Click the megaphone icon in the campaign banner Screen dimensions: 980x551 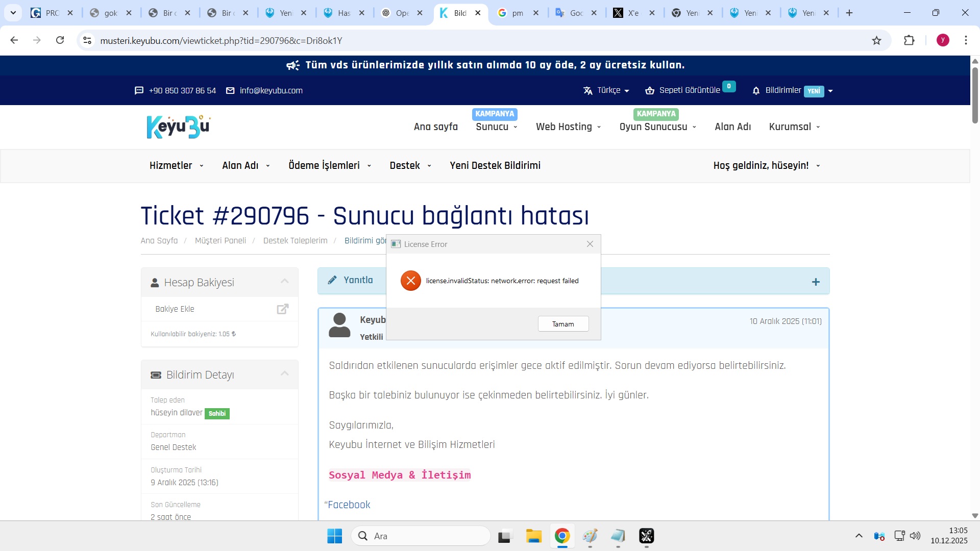tap(293, 65)
